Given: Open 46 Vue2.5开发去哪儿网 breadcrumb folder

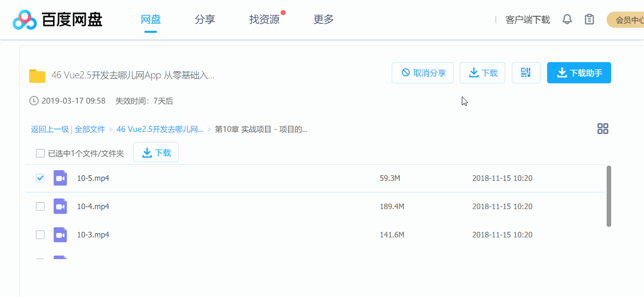Looking at the screenshot, I should click(160, 129).
